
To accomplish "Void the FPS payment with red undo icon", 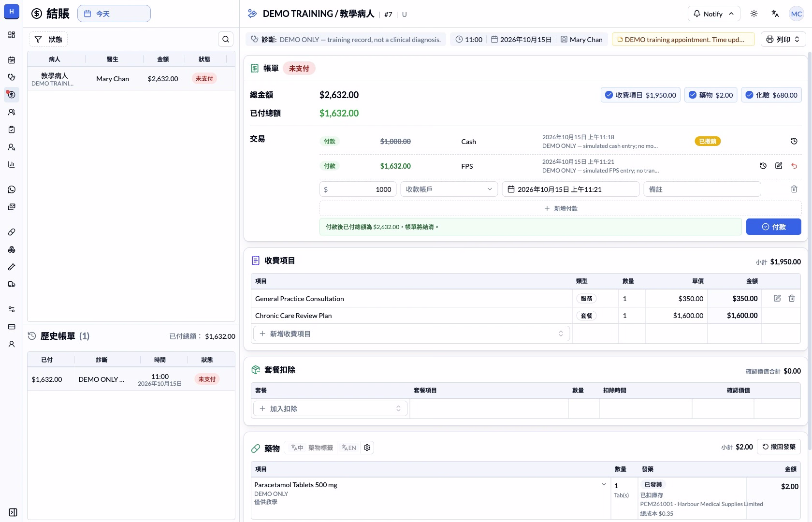I will pos(794,166).
